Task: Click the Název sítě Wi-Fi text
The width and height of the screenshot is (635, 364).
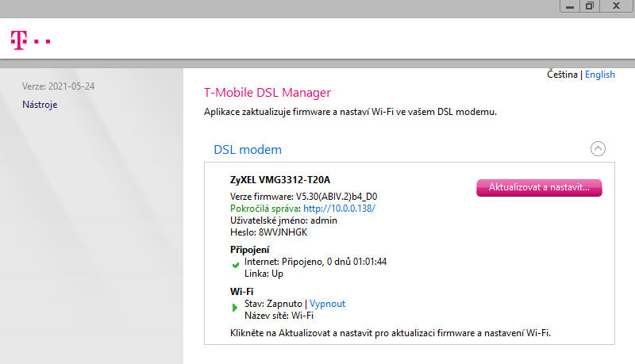Action: (279, 316)
